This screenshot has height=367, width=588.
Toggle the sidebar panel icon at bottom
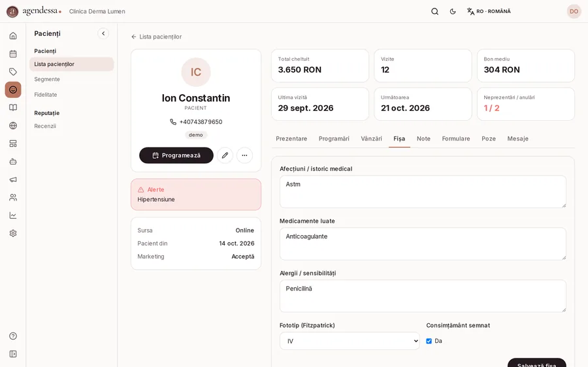click(13, 354)
